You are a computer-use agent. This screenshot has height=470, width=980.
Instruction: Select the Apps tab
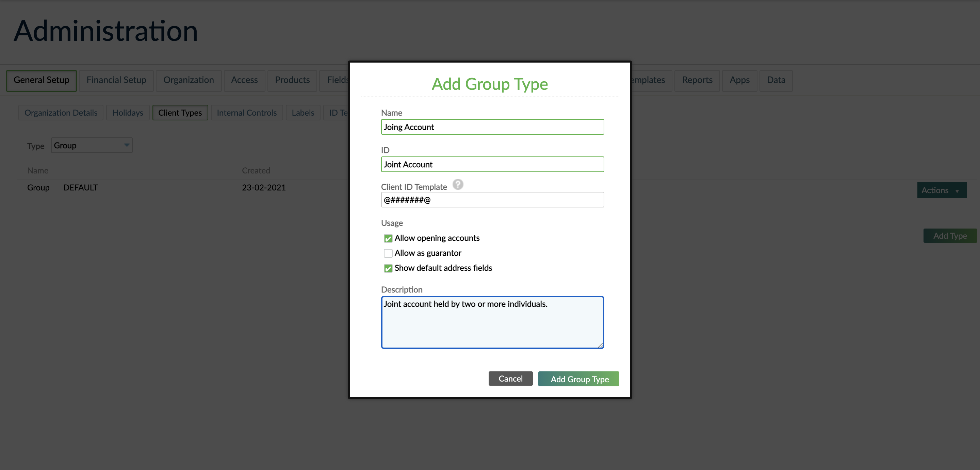pyautogui.click(x=739, y=80)
